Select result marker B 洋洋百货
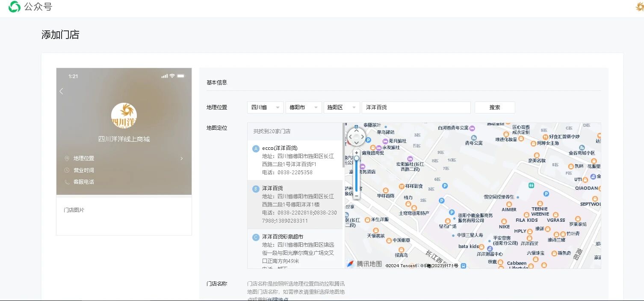Image resolution: width=644 pixels, height=301 pixels. point(256,189)
